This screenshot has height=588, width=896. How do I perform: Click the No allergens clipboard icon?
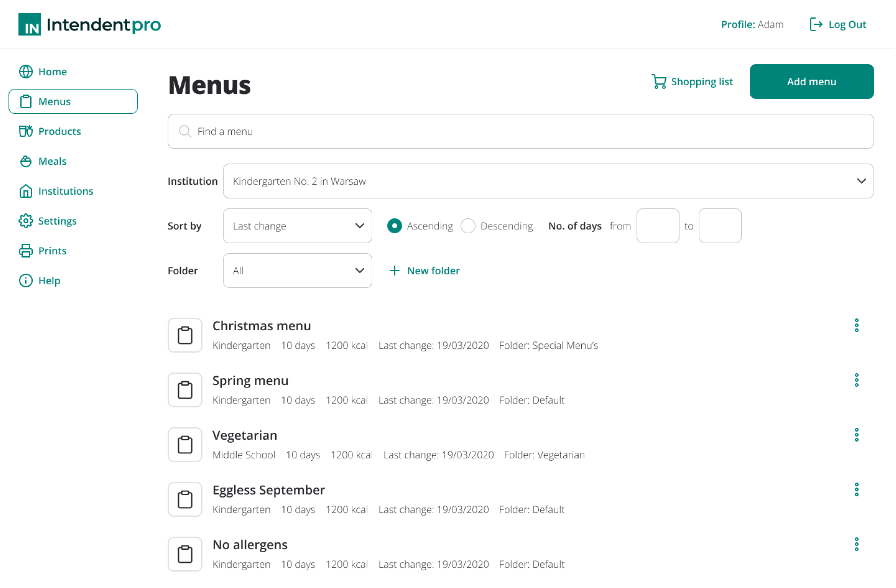tap(185, 554)
